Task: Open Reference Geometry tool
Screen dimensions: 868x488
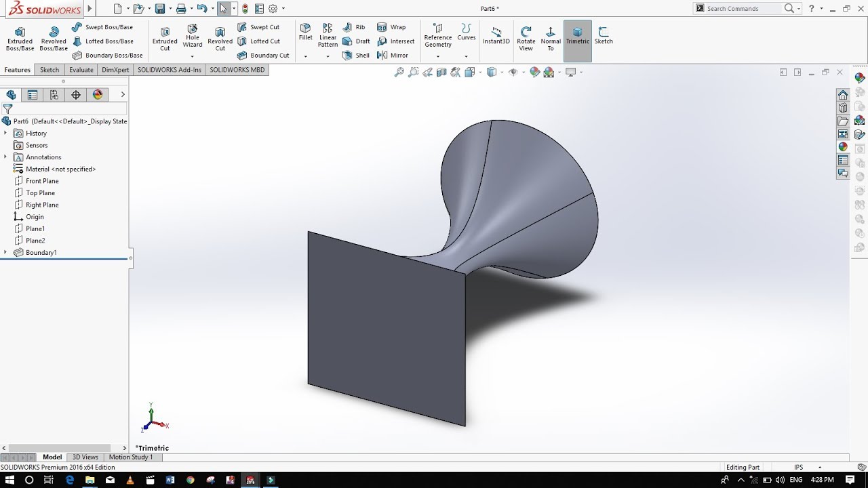Action: click(438, 36)
